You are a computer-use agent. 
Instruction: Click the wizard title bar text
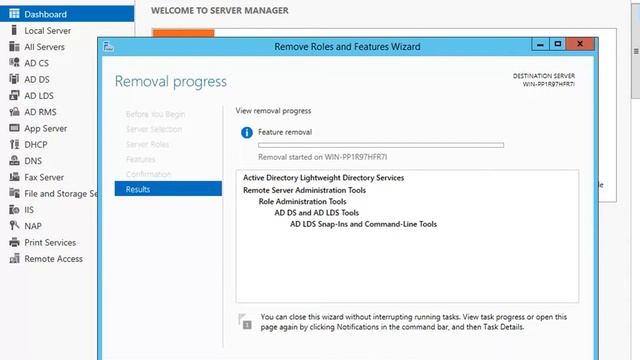tap(347, 47)
